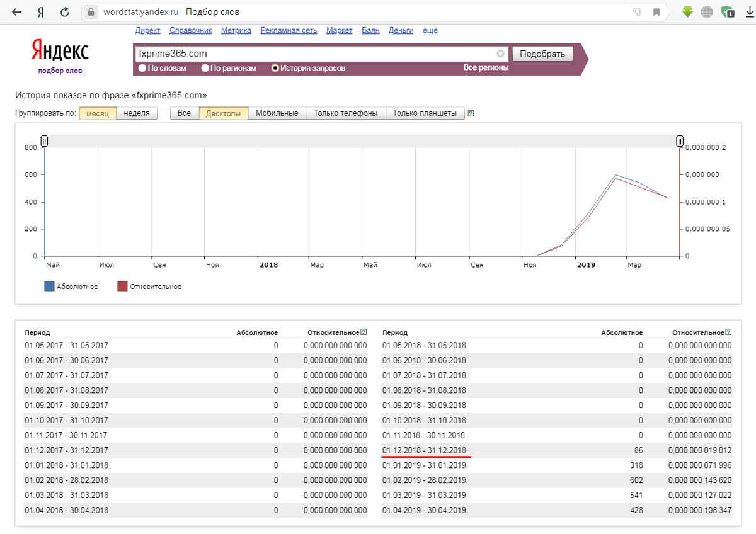Open the Баян link
Viewport: 756px width, 534px height.
point(370,30)
